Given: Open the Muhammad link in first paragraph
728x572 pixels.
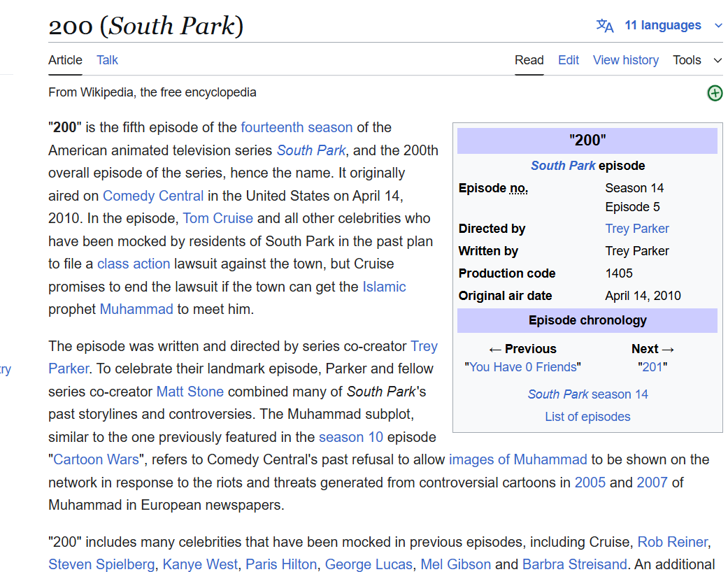Looking at the screenshot, I should (136, 309).
